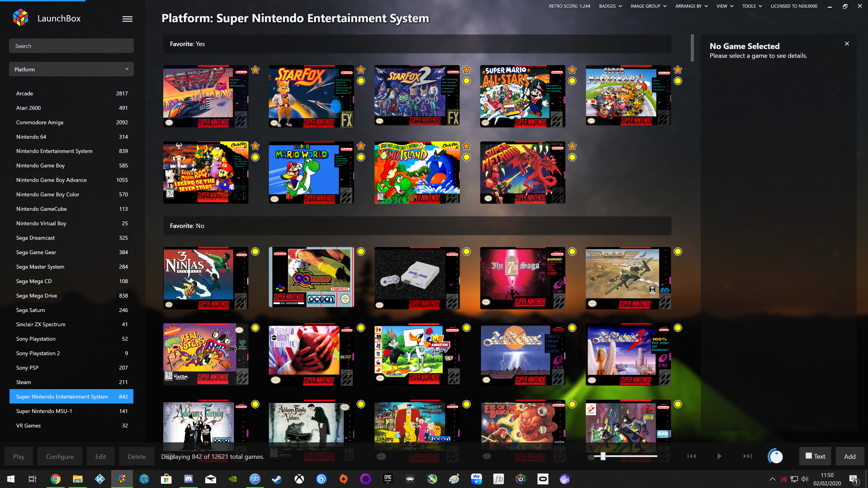Select Super Nintendo MSU-1 platform

click(x=71, y=411)
